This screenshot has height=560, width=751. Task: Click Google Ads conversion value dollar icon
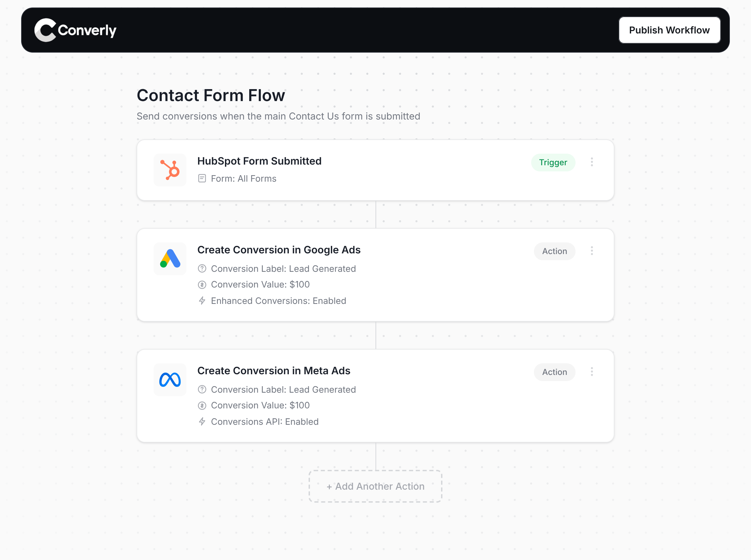point(202,284)
